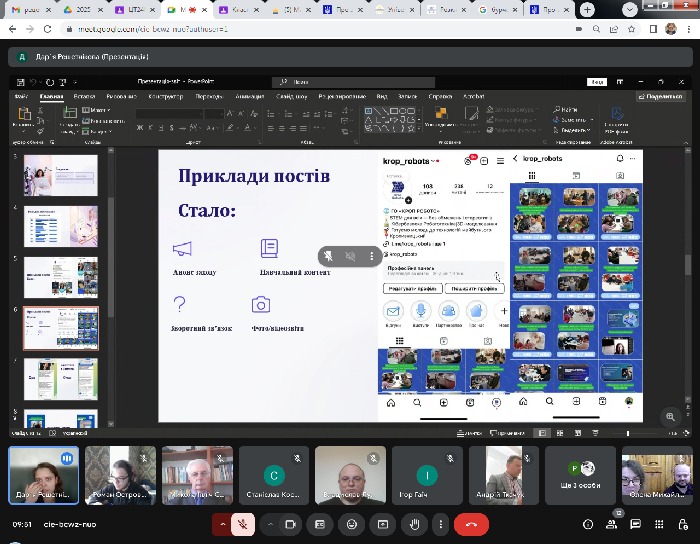700x544 pixels.
Task: Open the meeting details info icon
Action: [588, 524]
